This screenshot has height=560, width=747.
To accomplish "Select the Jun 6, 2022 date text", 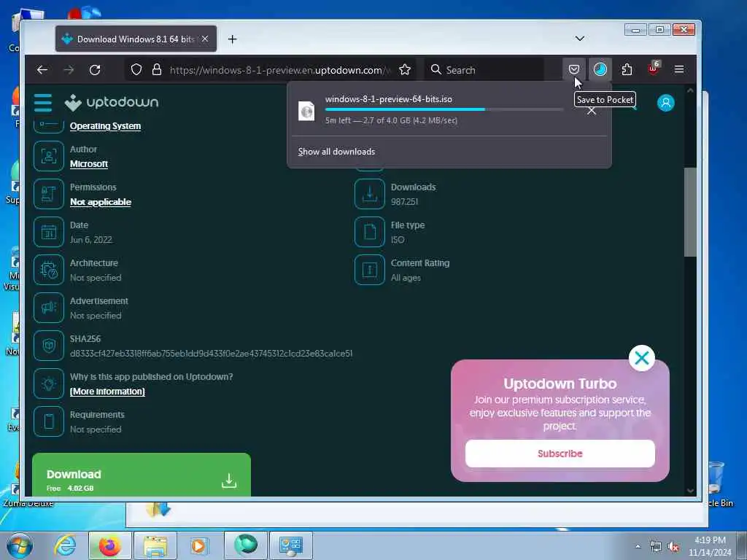I will click(91, 239).
